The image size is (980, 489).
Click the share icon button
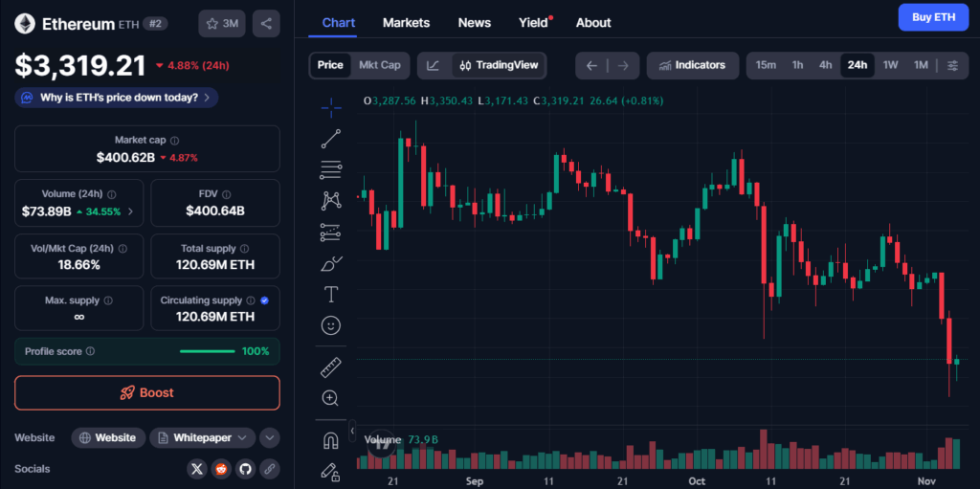[266, 24]
